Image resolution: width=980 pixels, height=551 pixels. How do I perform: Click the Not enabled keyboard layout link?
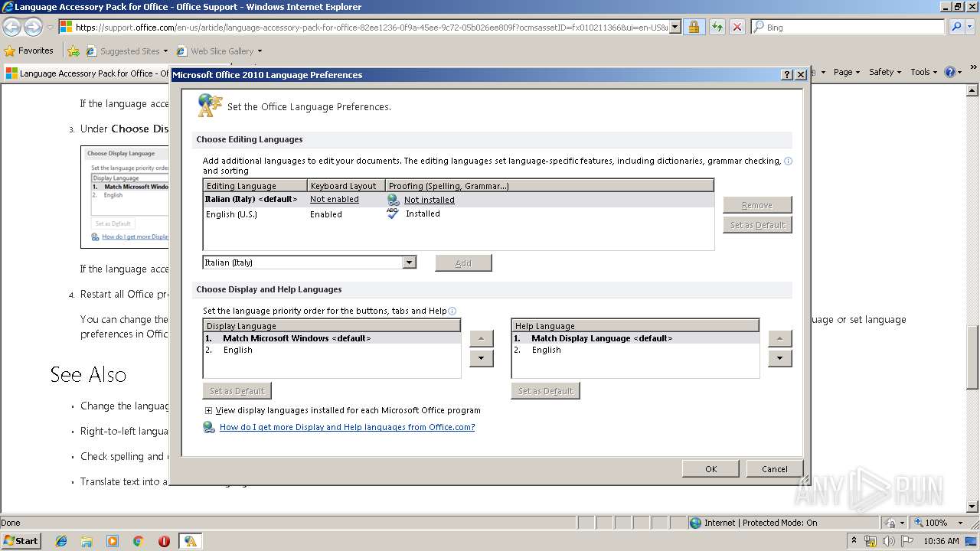click(x=334, y=199)
